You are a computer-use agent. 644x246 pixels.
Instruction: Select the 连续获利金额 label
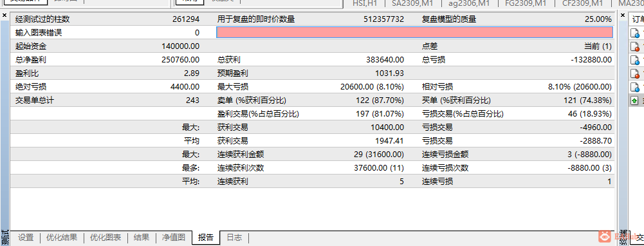tap(240, 155)
